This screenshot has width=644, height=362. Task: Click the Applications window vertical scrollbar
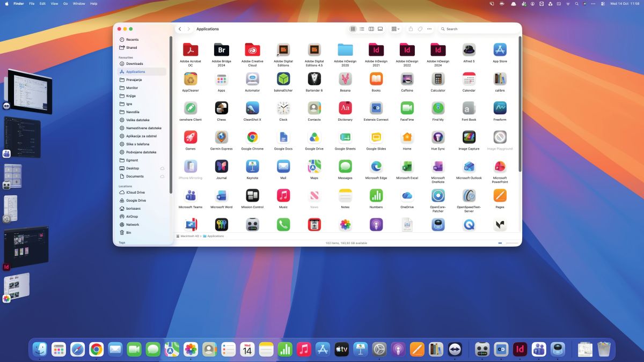[x=519, y=104]
